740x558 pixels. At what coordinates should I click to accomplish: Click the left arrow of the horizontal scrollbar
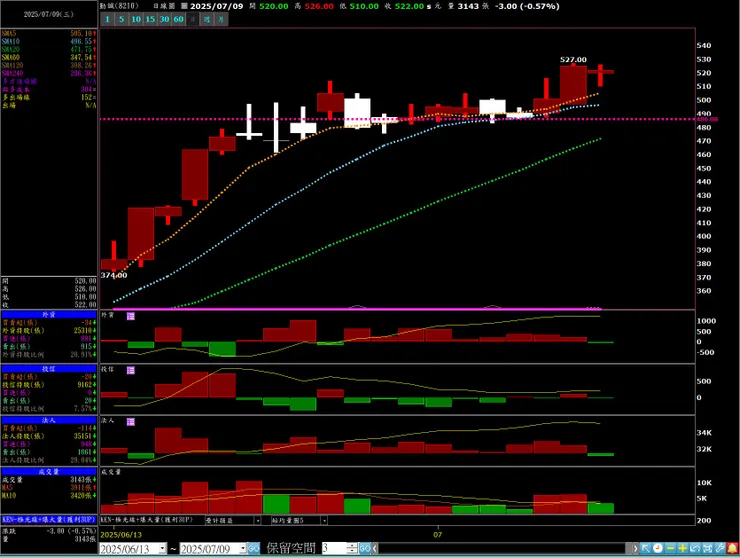point(375,549)
